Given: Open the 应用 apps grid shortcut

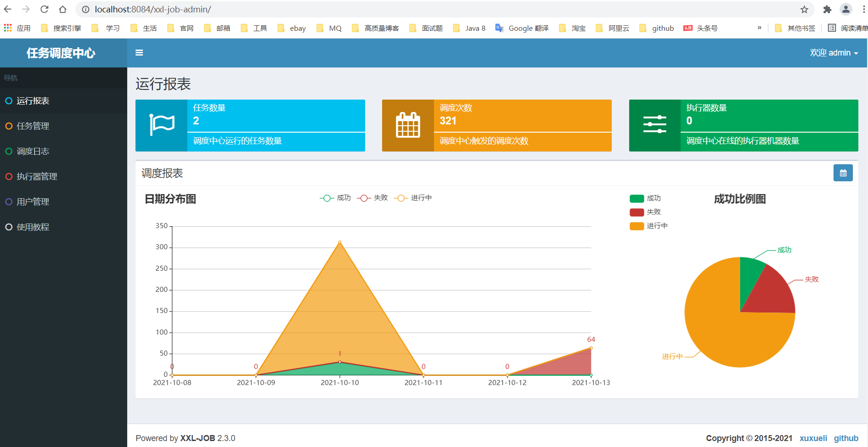Looking at the screenshot, I should click(x=17, y=28).
